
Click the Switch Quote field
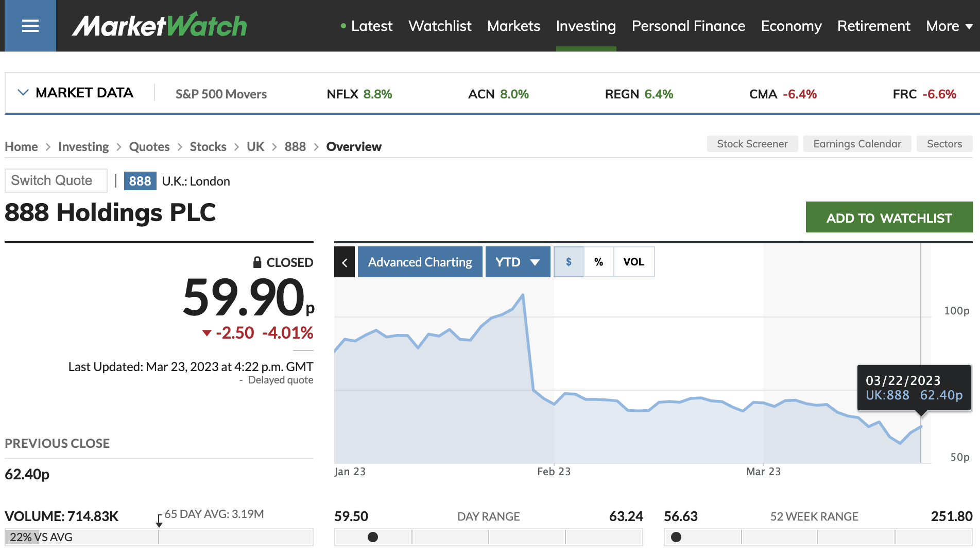pos(56,180)
